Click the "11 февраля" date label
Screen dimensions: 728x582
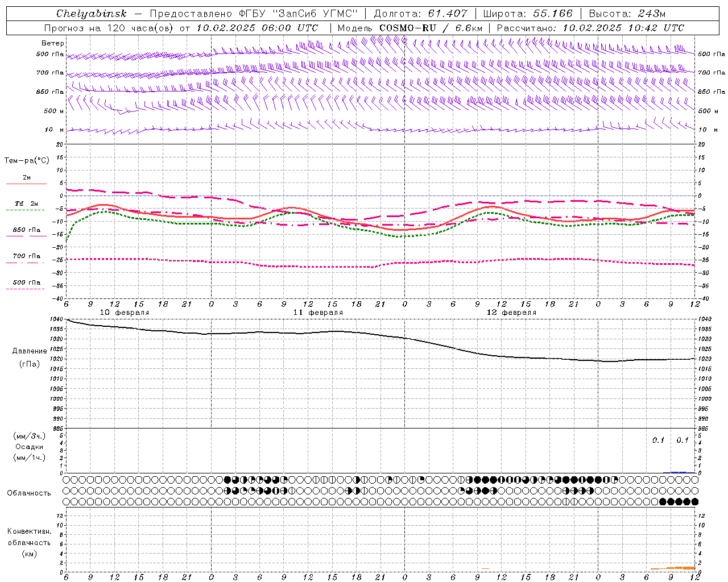coord(318,313)
